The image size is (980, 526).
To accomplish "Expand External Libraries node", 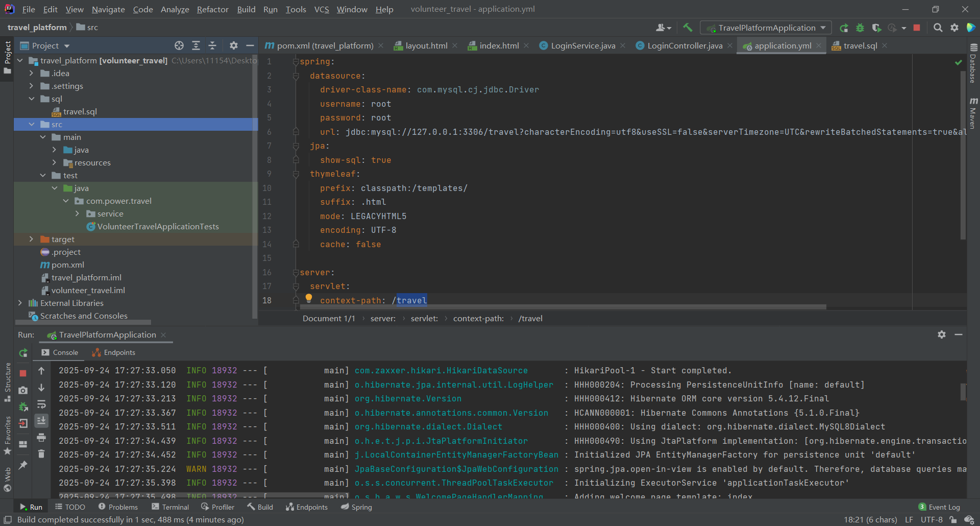I will click(x=20, y=303).
